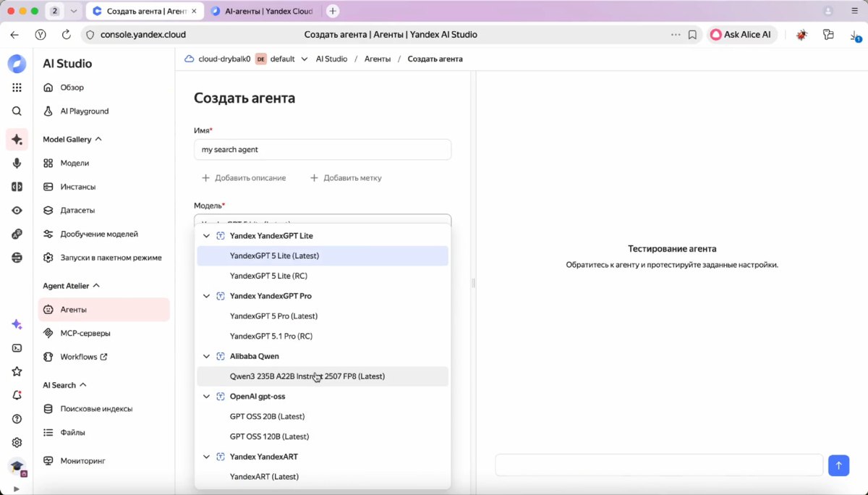Open the notifications bell icon
Screen dimensions: 868x495
17,395
